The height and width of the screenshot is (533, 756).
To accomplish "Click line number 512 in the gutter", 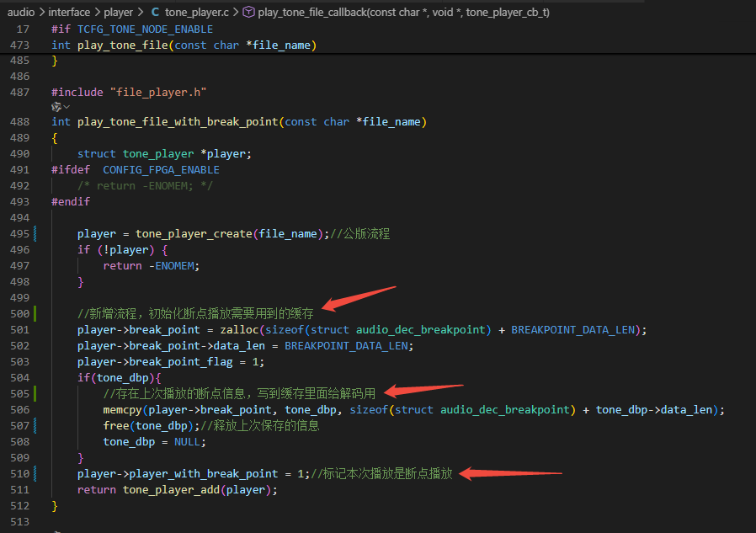I will 19,505.
